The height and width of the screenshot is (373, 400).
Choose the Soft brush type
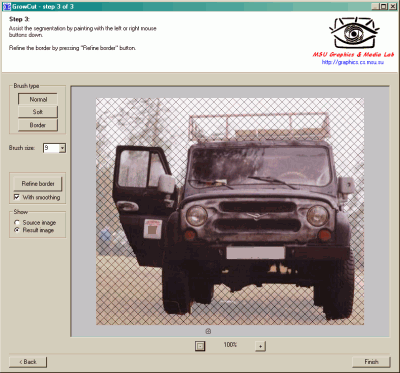pyautogui.click(x=38, y=112)
